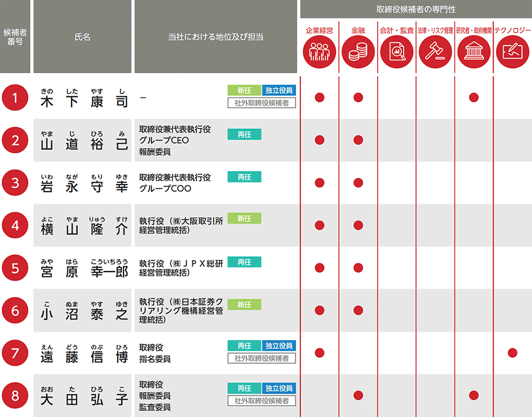Select the グループCEO position text

(x=164, y=140)
